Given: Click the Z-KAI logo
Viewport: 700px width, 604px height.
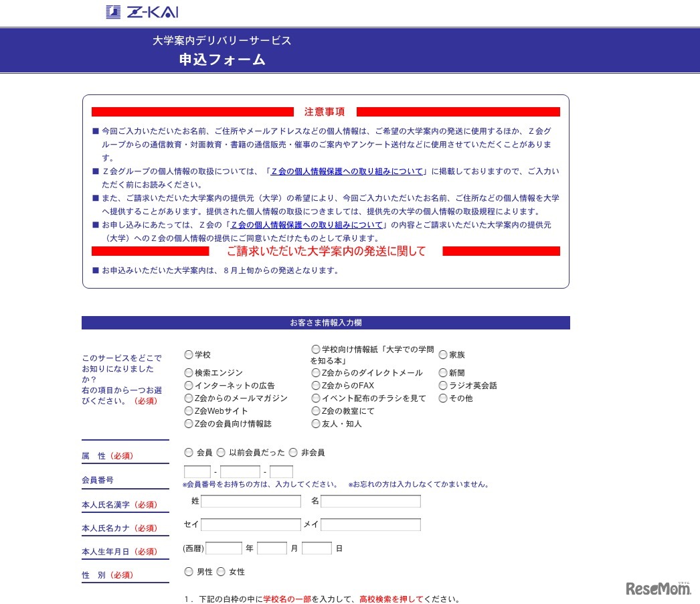Looking at the screenshot, I should pyautogui.click(x=142, y=12).
